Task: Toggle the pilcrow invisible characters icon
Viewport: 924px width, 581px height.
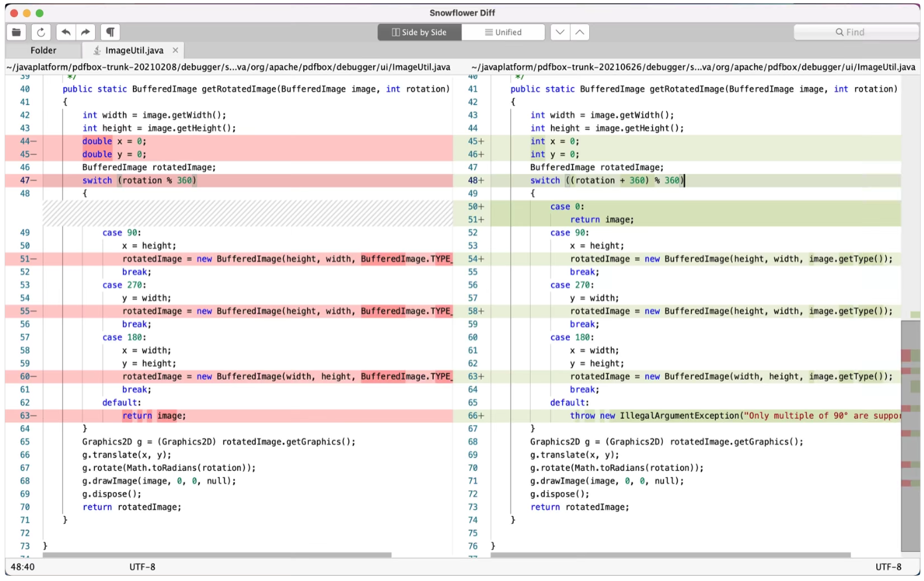Action: click(x=110, y=32)
